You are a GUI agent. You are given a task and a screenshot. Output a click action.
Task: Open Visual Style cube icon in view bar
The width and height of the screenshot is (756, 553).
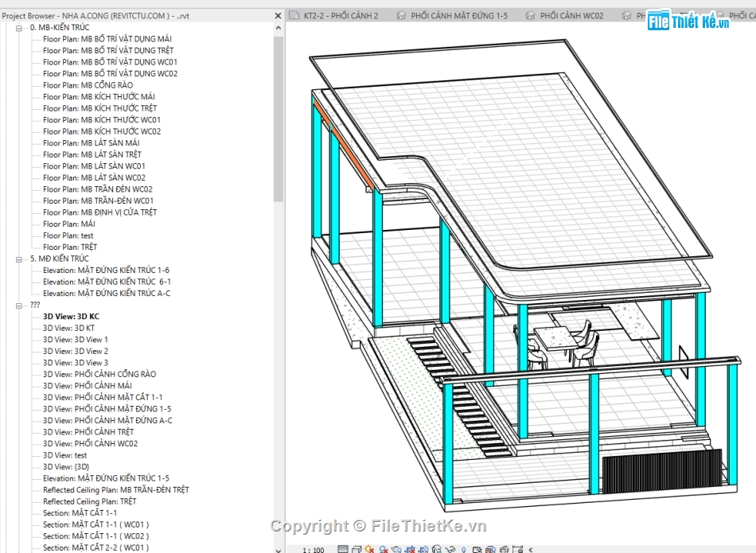coord(357,549)
